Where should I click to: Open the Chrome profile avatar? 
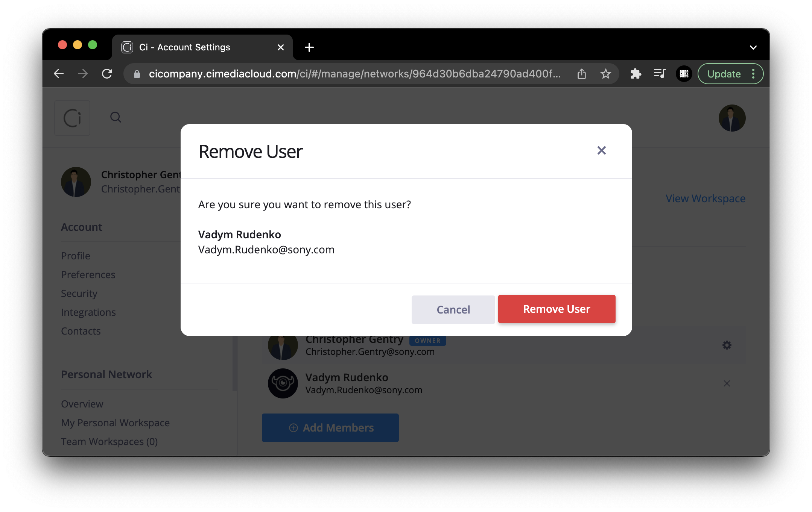(x=684, y=74)
